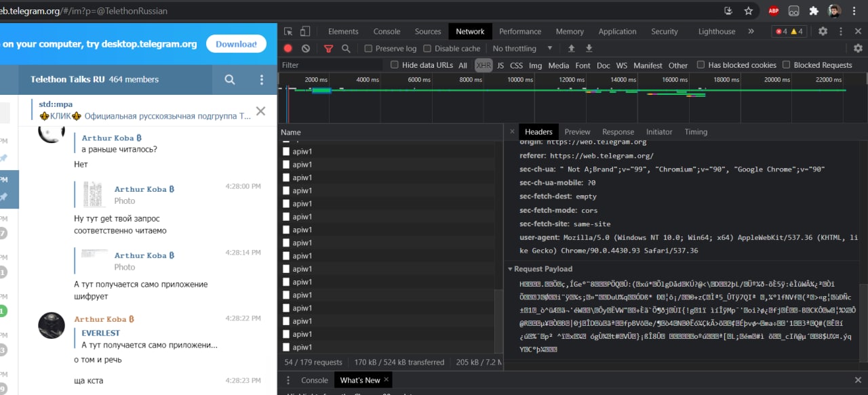This screenshot has width=868, height=395.
Task: Check Has blocked cookies
Action: [x=701, y=65]
